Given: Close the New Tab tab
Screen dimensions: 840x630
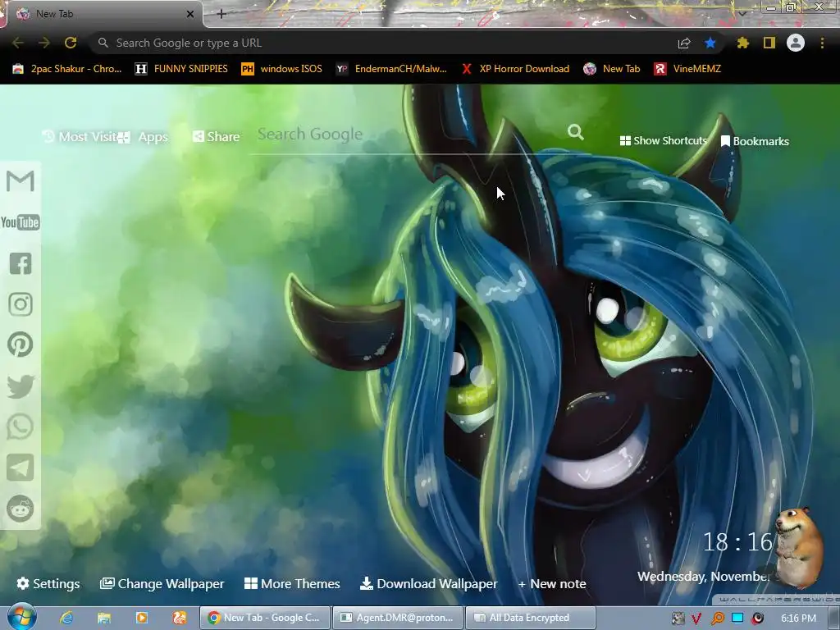Looking at the screenshot, I should (x=190, y=14).
